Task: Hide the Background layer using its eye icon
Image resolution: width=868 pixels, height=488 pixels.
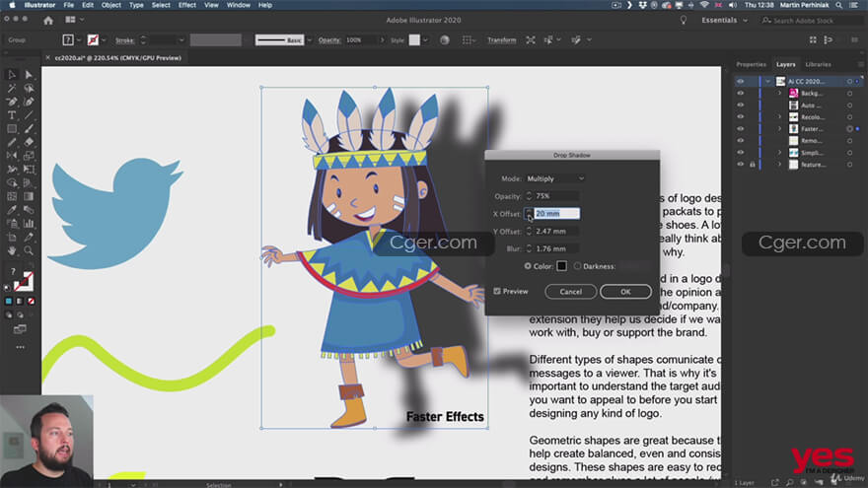Action: point(742,93)
